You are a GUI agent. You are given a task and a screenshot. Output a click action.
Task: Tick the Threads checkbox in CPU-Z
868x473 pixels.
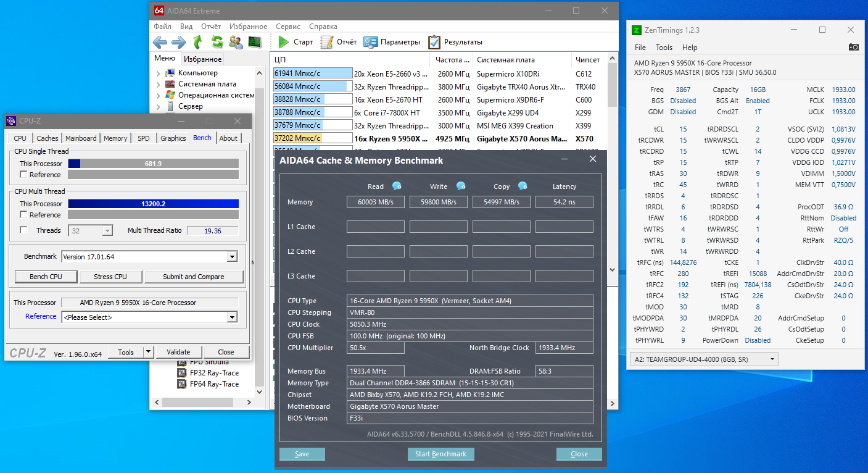[x=24, y=230]
